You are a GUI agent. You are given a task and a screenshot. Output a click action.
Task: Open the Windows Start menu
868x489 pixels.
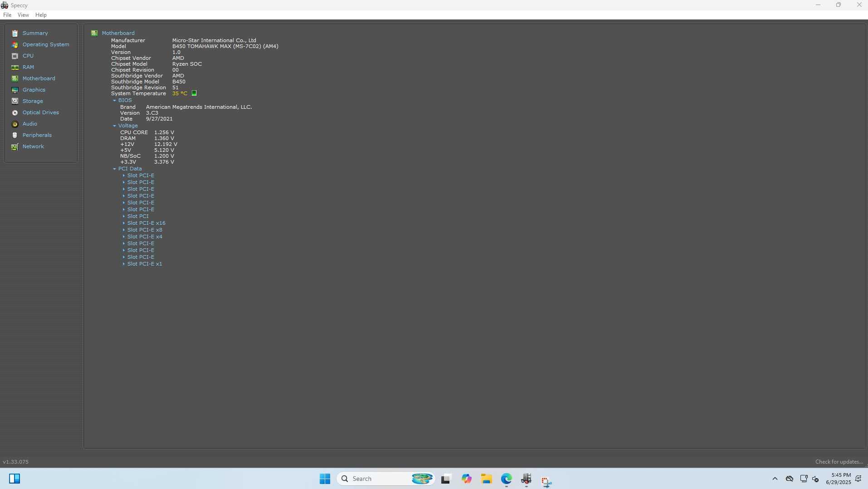325,479
